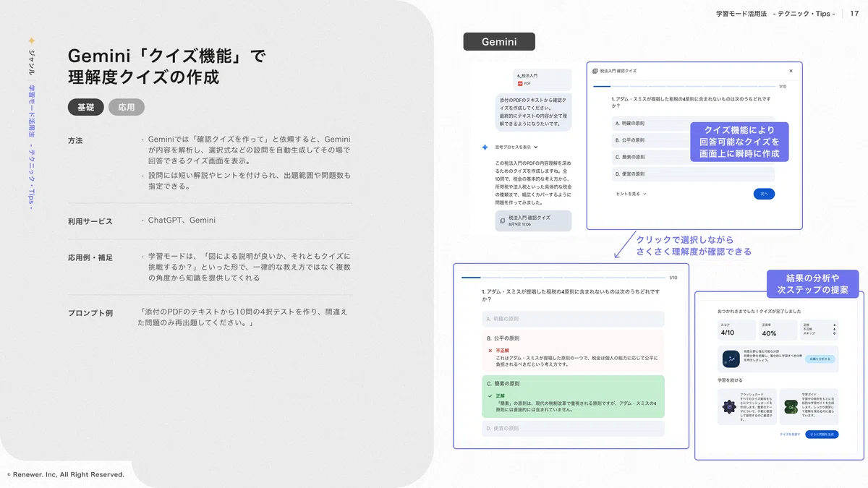The height and width of the screenshot is (488, 868).
Task: Click the Gemini reply starting この税法入門のPDF
Action: pyautogui.click(x=532, y=183)
